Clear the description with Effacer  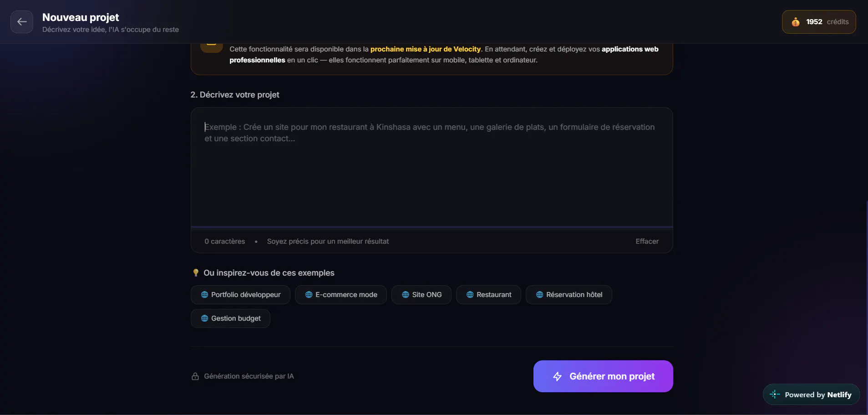[x=647, y=241]
